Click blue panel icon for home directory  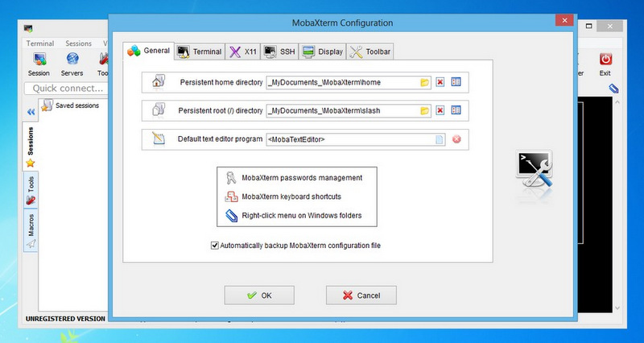pyautogui.click(x=456, y=82)
